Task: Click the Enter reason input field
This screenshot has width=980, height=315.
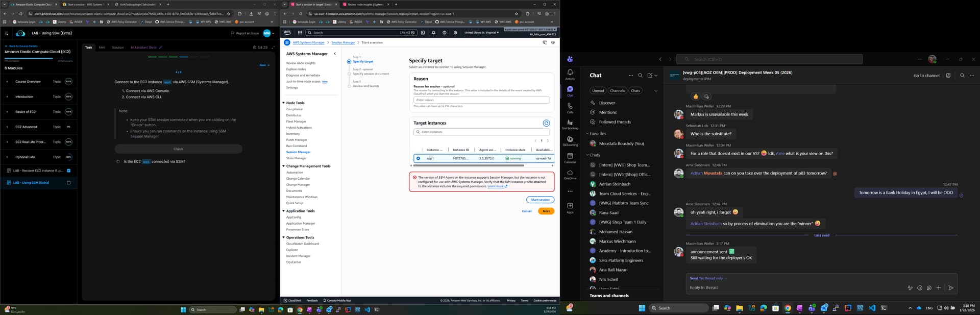Action: click(x=481, y=100)
